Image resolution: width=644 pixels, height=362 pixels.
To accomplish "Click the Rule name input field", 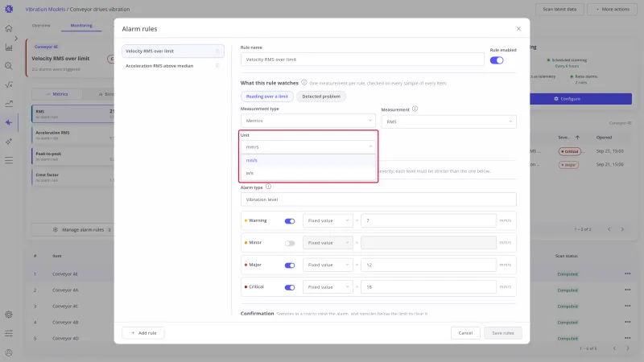I will (362, 60).
